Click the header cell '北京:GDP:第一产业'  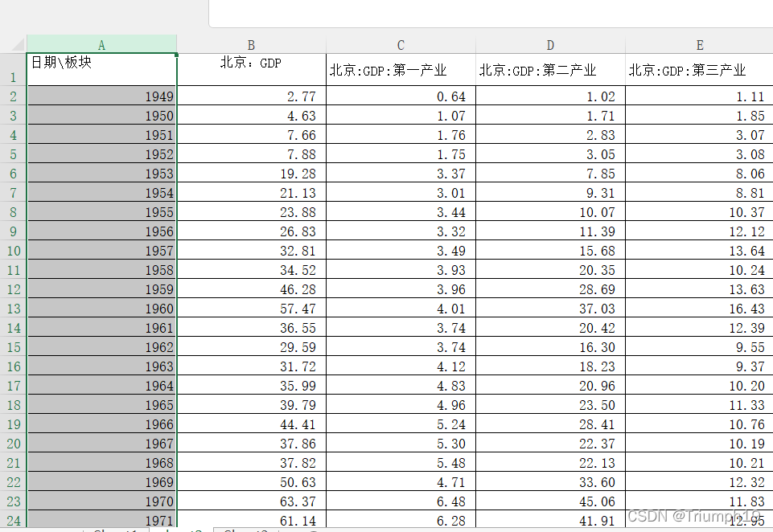click(401, 69)
